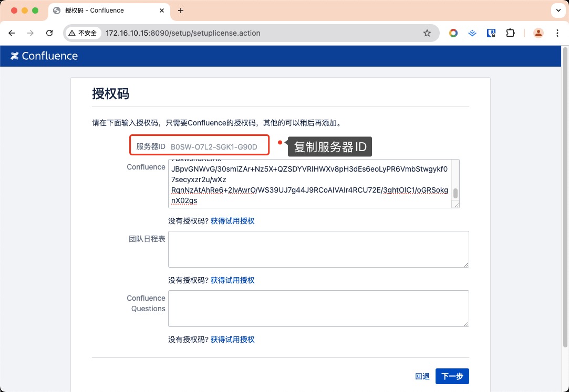Viewport: 569px width, 392px height.
Task: Click "获得试用授权" link under Confluence field
Action: pyautogui.click(x=232, y=221)
